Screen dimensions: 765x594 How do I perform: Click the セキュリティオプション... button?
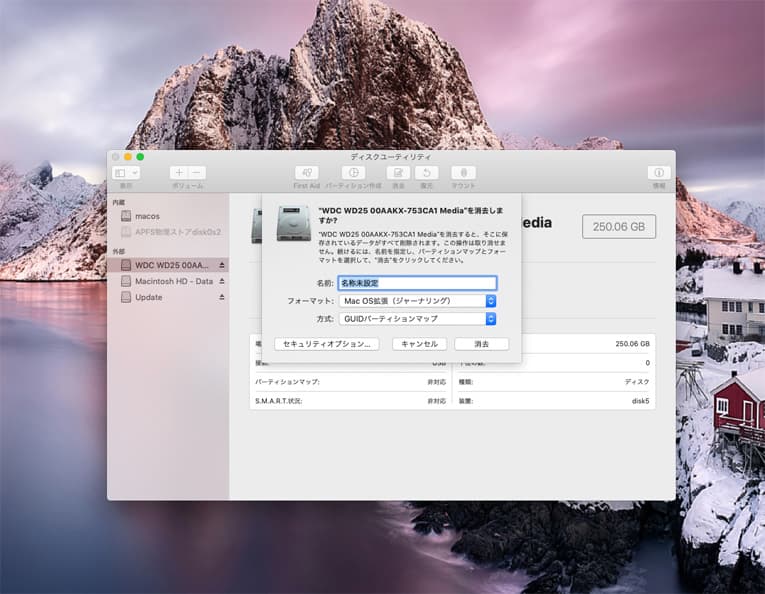(x=327, y=344)
